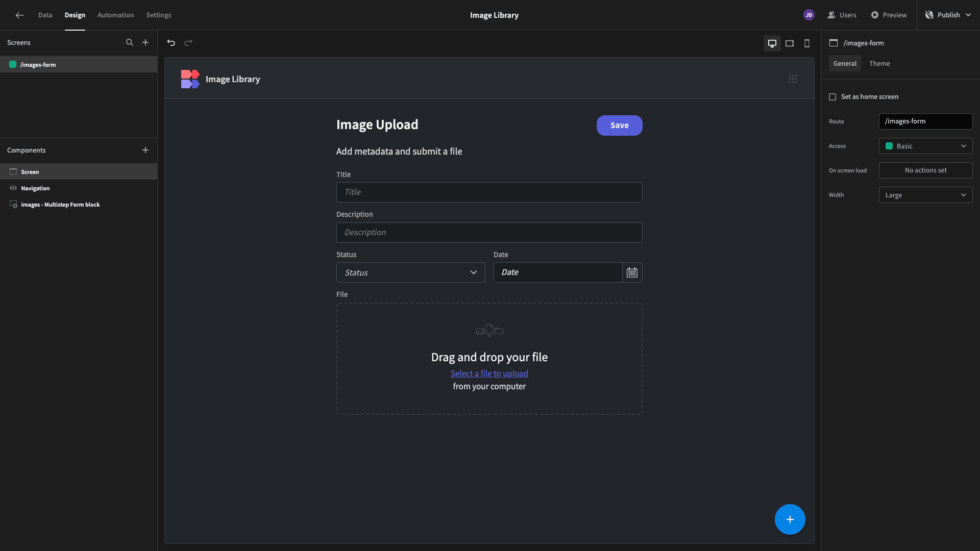Click the file upload illustration icon

[489, 331]
